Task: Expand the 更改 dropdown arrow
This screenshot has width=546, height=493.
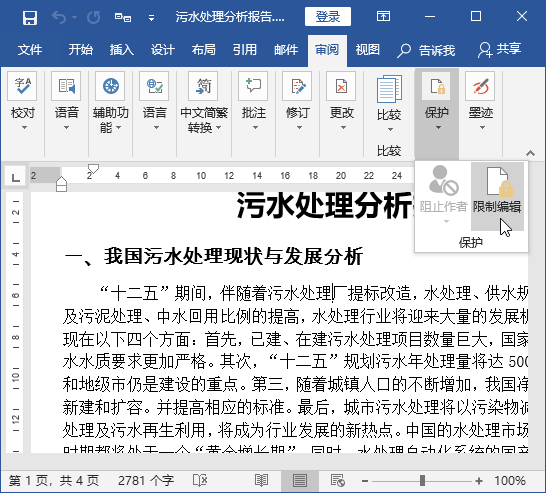Action: pos(343,127)
